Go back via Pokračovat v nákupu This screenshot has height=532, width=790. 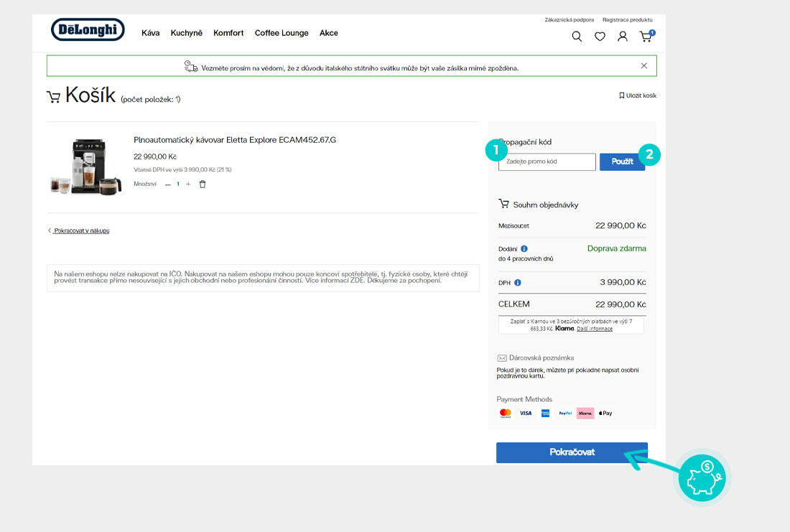(x=80, y=230)
